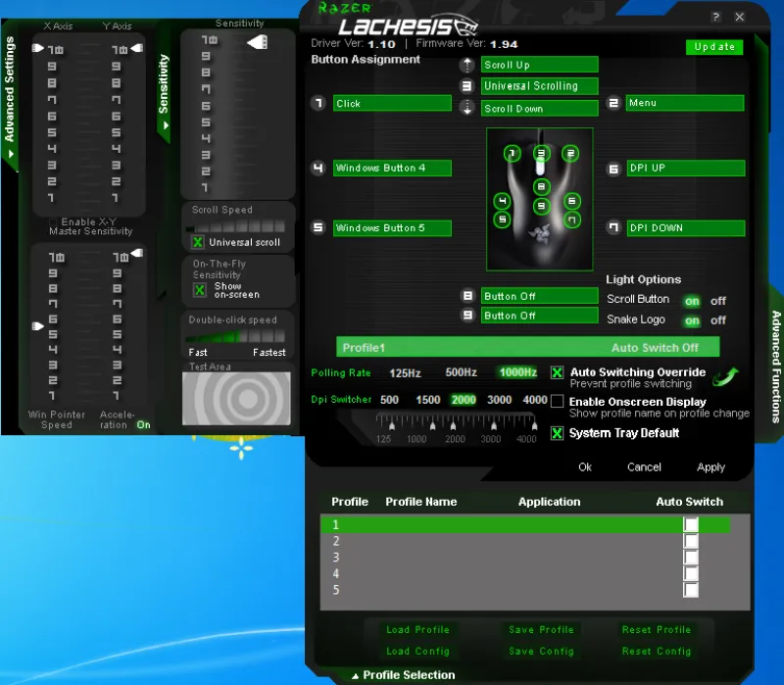784x685 pixels.
Task: Collapse the Advanced Settings side tab
Action: click(x=10, y=97)
